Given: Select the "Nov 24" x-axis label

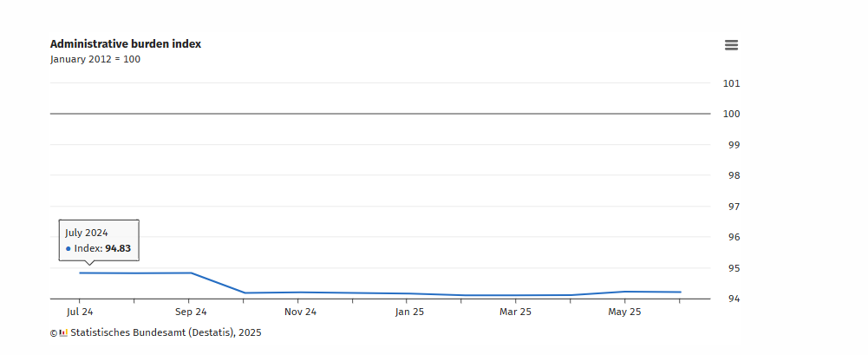Looking at the screenshot, I should pyautogui.click(x=300, y=312).
